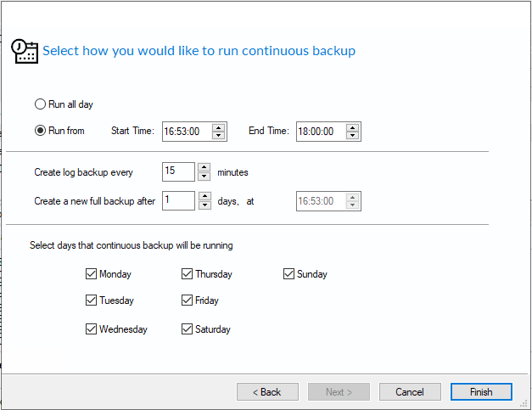Decrease End Time with down arrow
This screenshot has width=532, height=410.
click(353, 136)
